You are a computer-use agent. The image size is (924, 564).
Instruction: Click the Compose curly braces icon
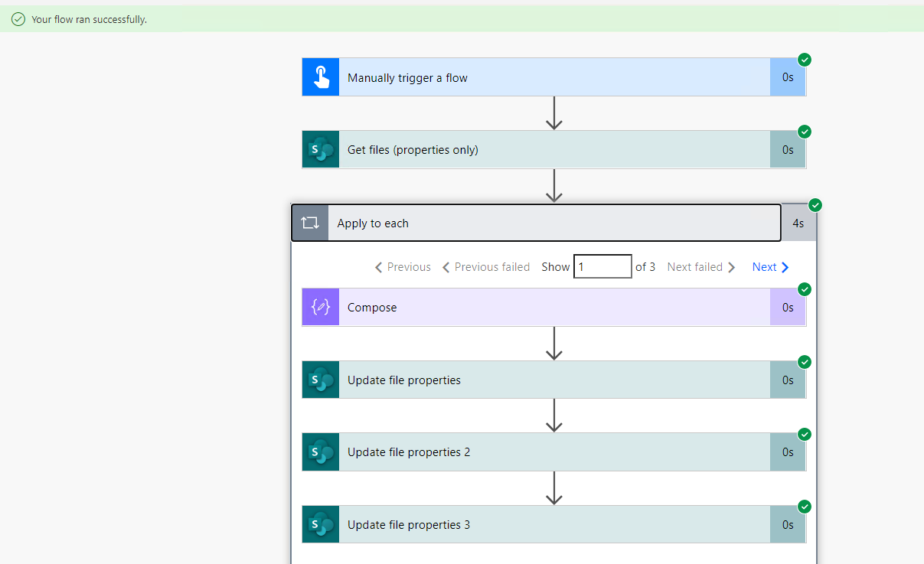321,307
